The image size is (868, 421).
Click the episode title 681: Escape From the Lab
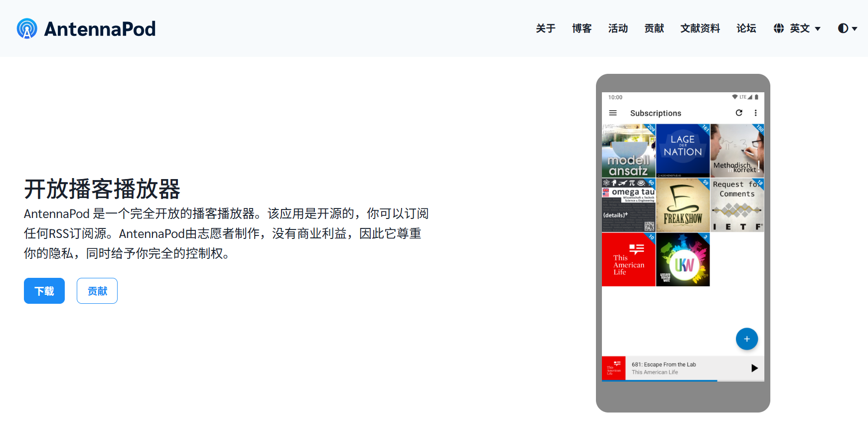pos(664,365)
